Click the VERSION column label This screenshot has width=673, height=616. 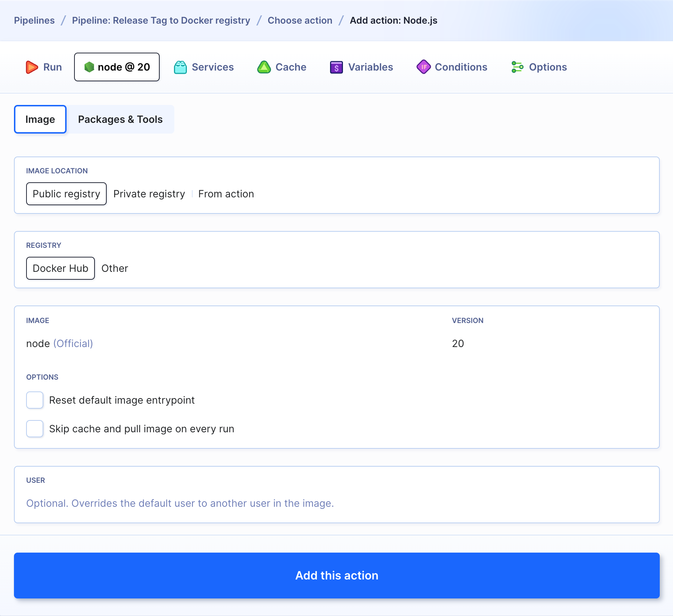coord(468,321)
